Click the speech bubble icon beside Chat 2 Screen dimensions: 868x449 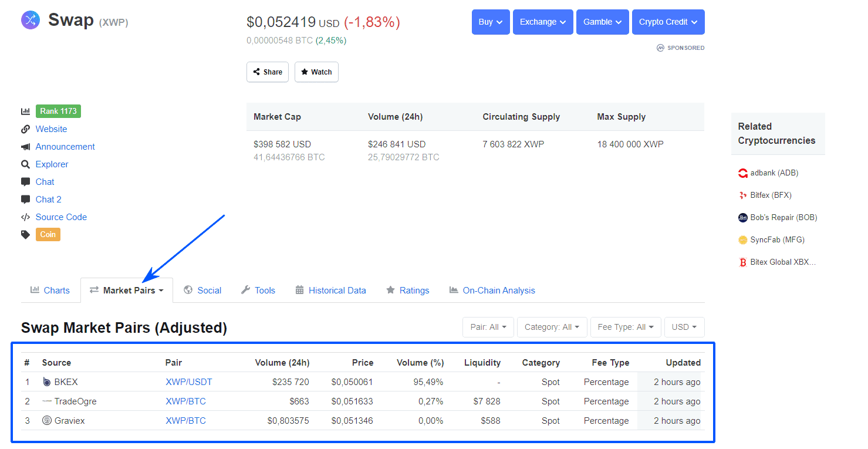25,200
